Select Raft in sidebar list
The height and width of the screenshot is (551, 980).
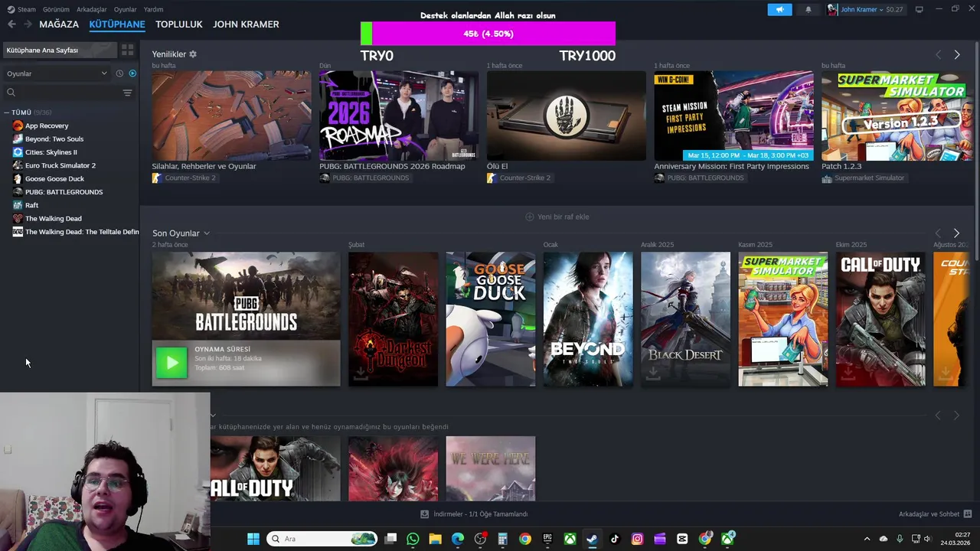pos(31,205)
